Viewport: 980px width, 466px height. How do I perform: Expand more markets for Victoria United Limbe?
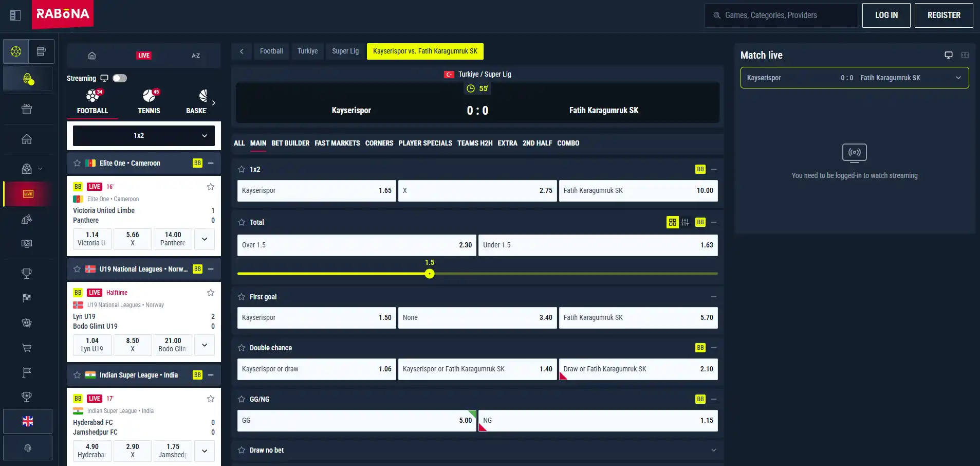(205, 239)
